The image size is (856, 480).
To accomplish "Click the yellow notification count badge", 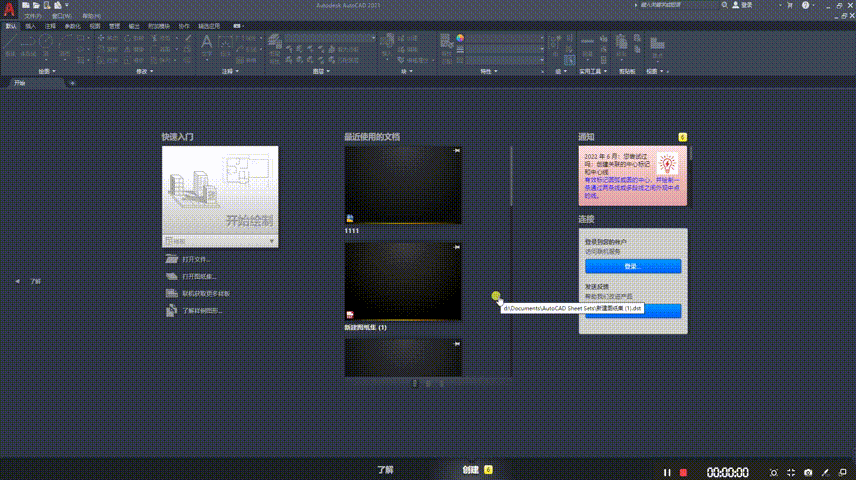I will click(682, 137).
